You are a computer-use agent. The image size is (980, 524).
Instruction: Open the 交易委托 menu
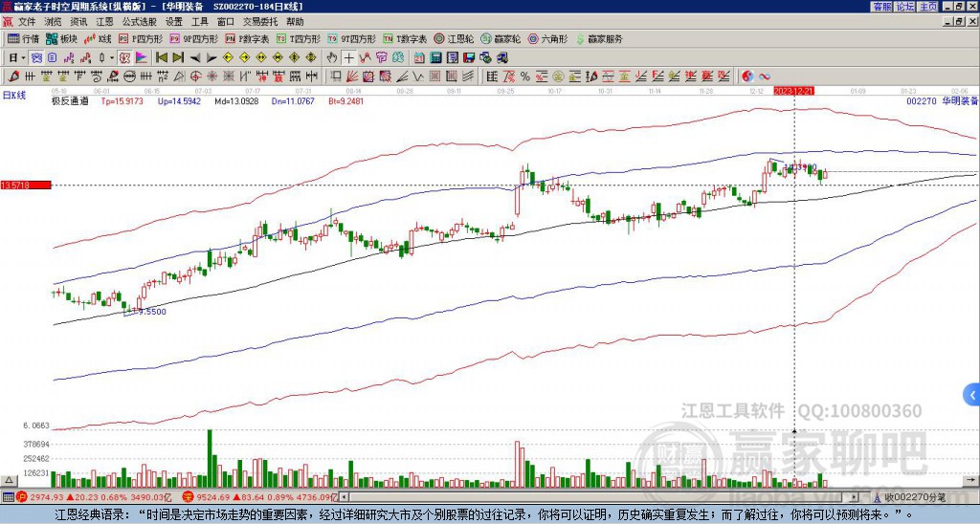point(260,22)
